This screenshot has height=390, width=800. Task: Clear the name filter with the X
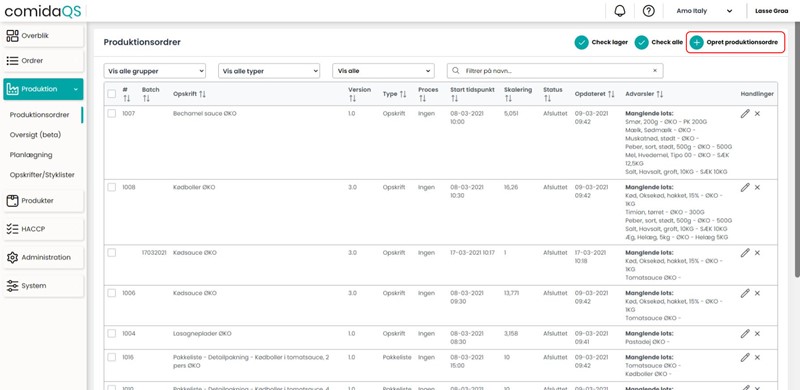655,71
